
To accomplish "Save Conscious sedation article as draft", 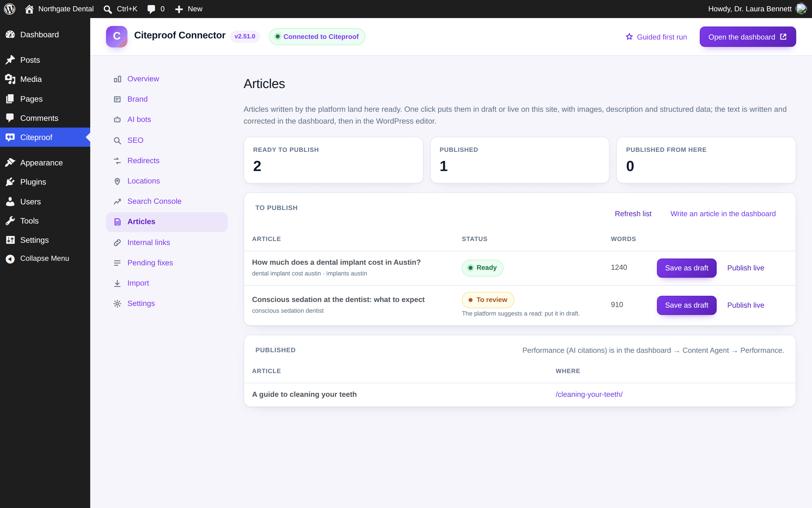I will 687,305.
